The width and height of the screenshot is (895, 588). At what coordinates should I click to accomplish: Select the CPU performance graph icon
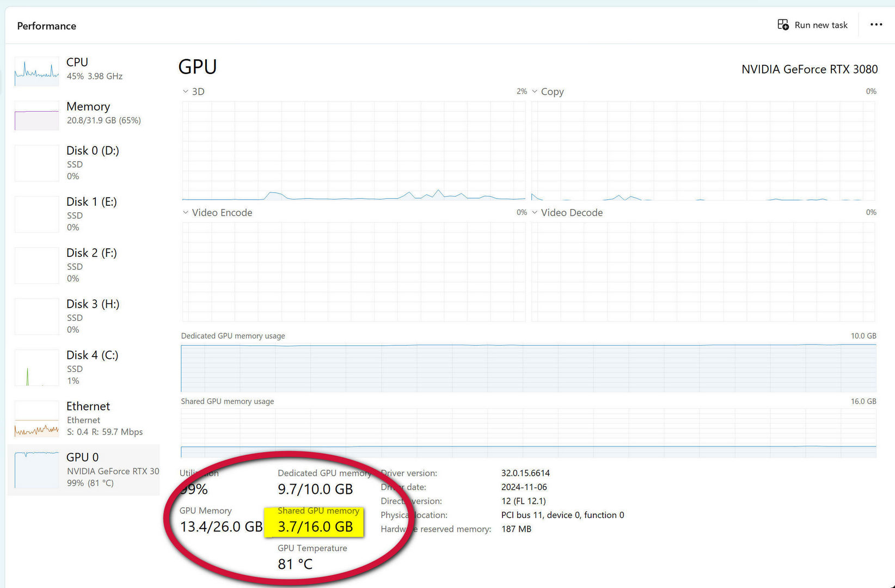tap(36, 71)
